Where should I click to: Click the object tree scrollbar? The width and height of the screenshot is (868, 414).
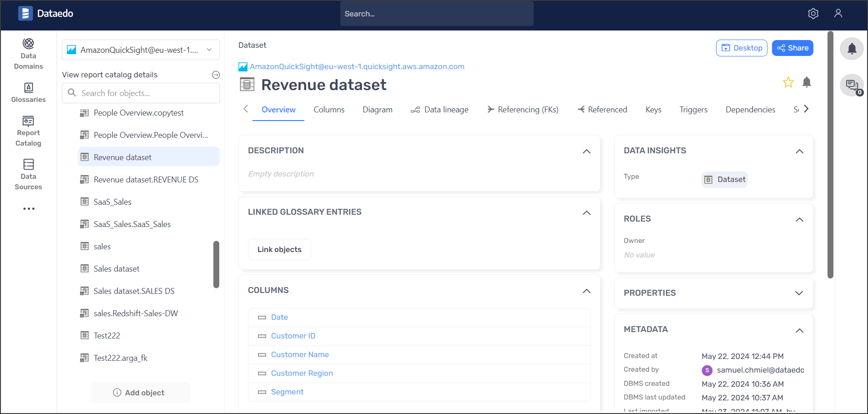216,264
